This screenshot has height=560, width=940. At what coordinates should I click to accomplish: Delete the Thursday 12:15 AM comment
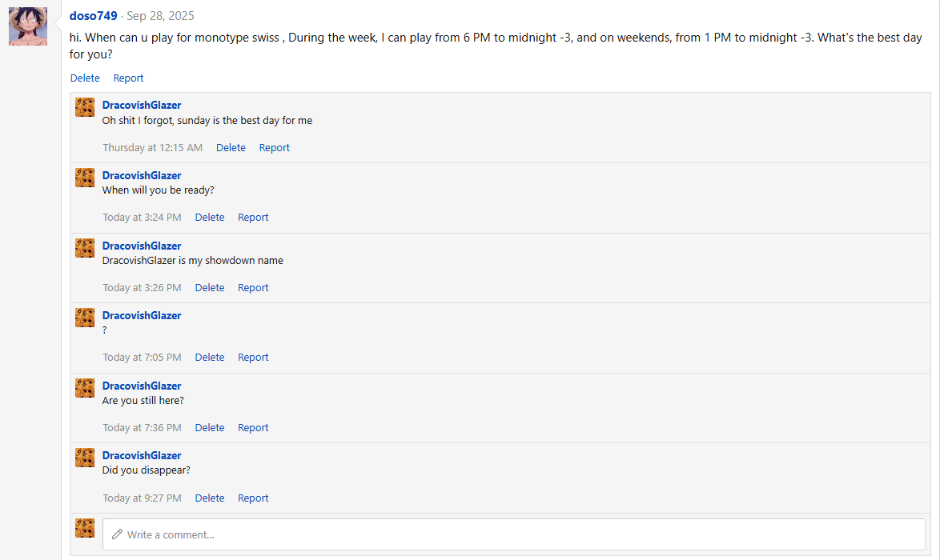click(231, 148)
